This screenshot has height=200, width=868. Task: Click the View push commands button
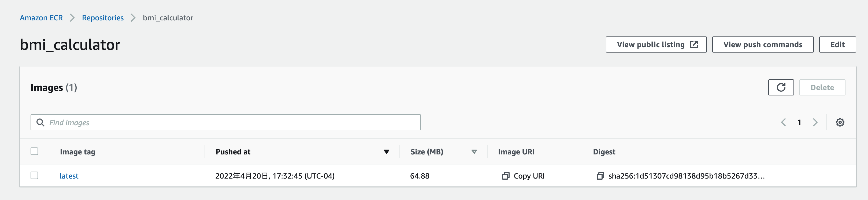(x=763, y=44)
